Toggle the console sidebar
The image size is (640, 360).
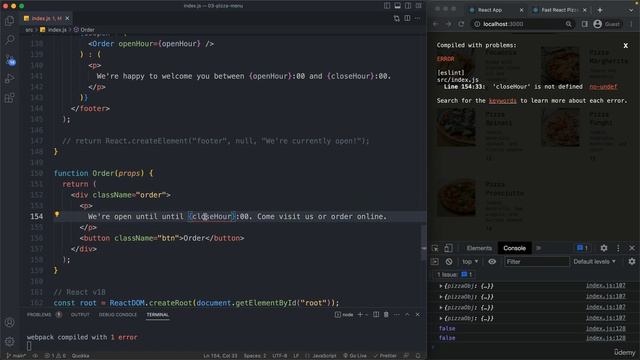click(x=435, y=262)
